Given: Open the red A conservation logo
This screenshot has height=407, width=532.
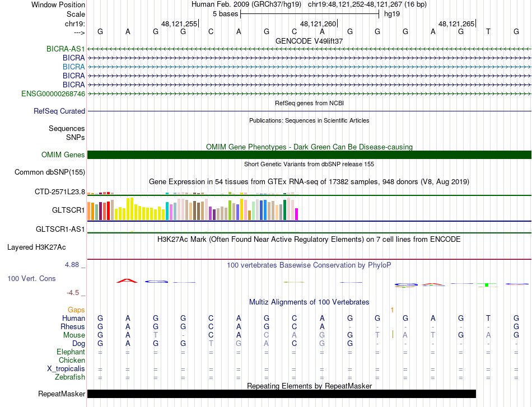Looking at the screenshot, I should point(127,280).
